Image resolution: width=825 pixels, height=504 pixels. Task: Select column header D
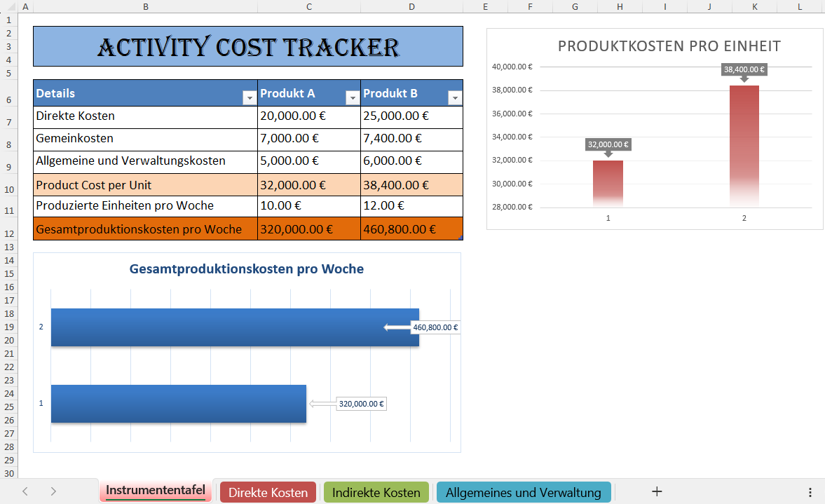click(x=411, y=6)
